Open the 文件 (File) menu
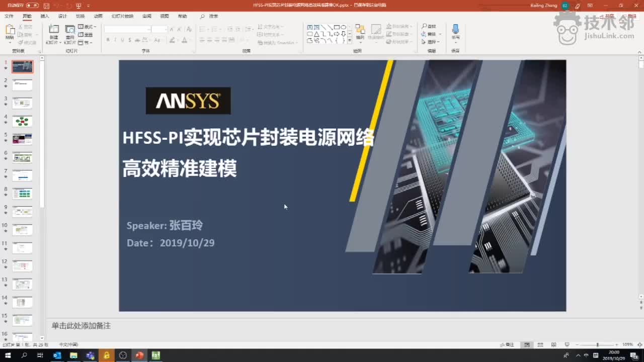Viewport: 644px width, 362px height. click(x=9, y=16)
